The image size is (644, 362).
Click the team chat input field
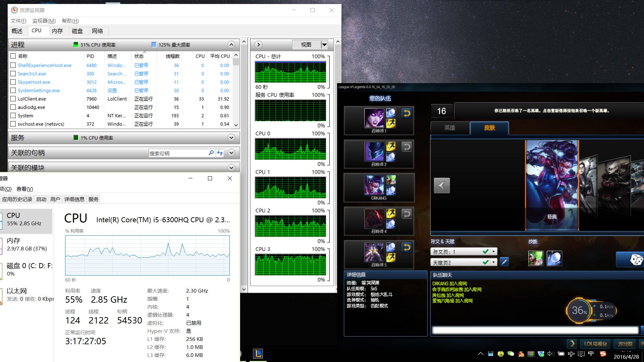[x=535, y=330]
